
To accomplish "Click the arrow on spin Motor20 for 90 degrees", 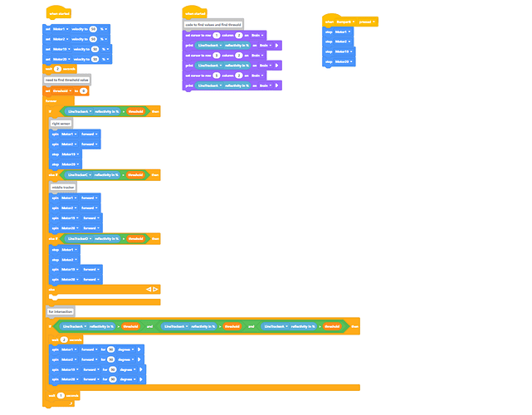I will 141,379.
